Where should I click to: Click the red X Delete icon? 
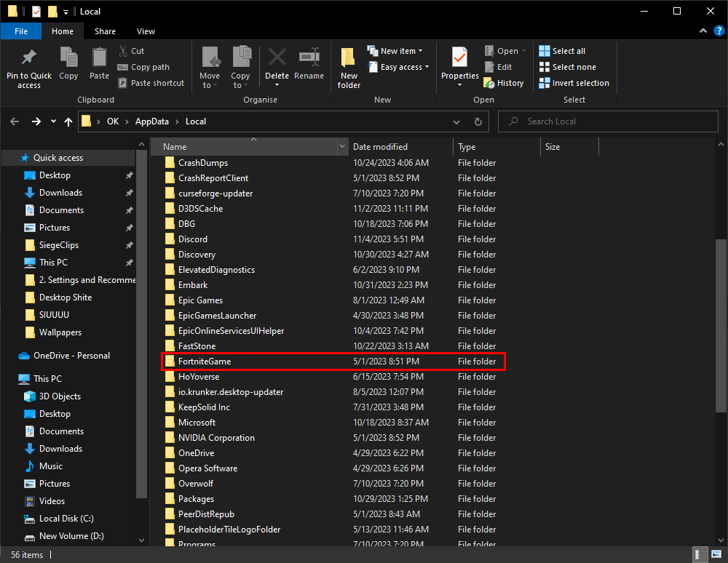point(277,58)
